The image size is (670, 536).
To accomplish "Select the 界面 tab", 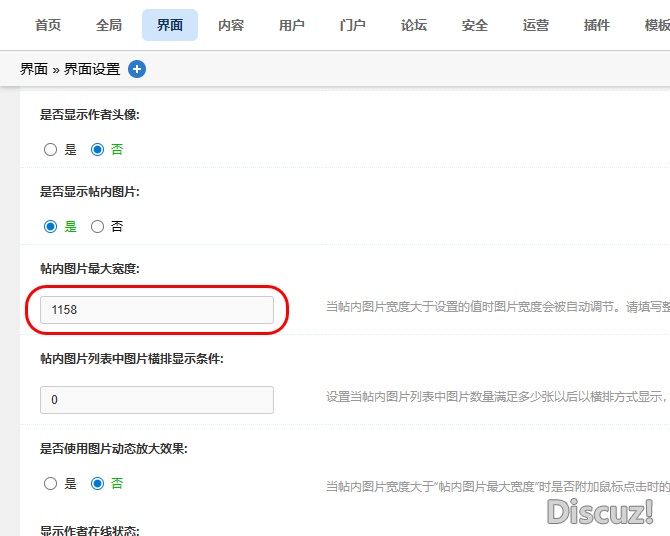I will (x=170, y=25).
